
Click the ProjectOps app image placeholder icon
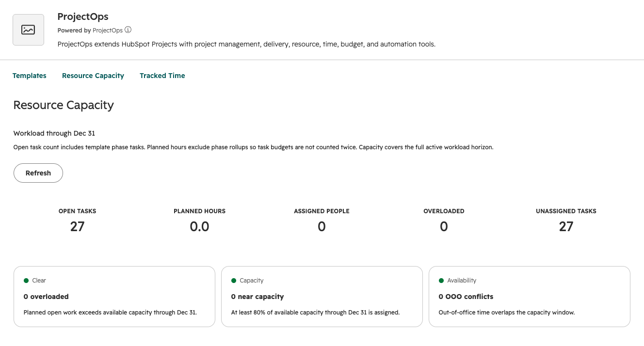point(28,30)
